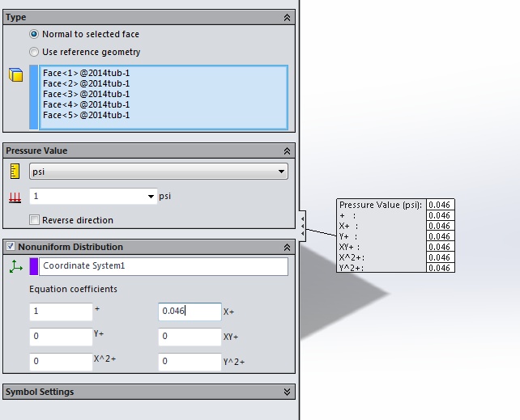
Task: Select Face<1>@2014tub-1 in list
Action: 86,73
